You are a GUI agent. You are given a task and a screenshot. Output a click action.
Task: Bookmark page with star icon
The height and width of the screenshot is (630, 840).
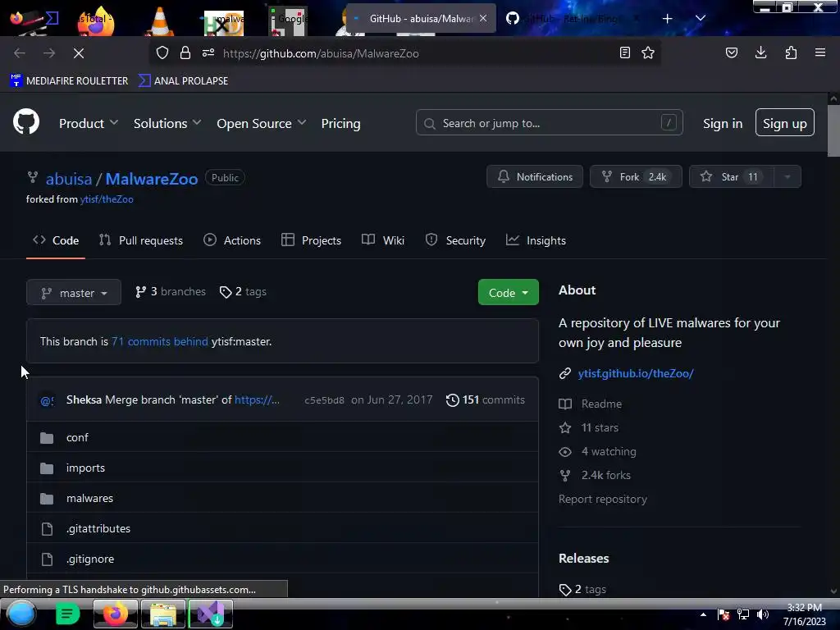pos(648,53)
